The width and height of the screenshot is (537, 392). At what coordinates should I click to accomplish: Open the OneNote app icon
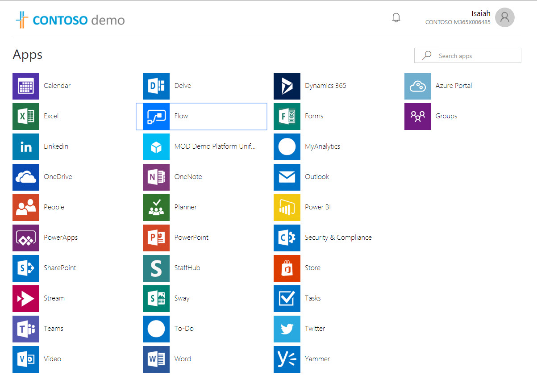156,177
